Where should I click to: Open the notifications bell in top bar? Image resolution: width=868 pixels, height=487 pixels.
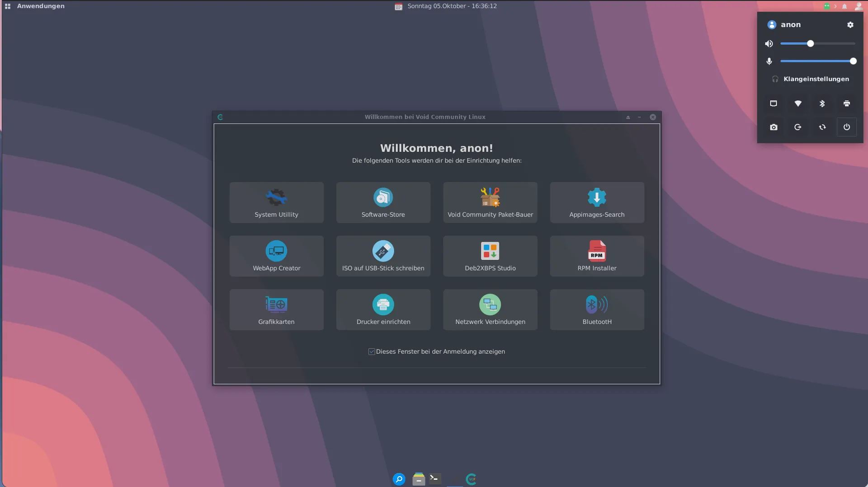(844, 6)
